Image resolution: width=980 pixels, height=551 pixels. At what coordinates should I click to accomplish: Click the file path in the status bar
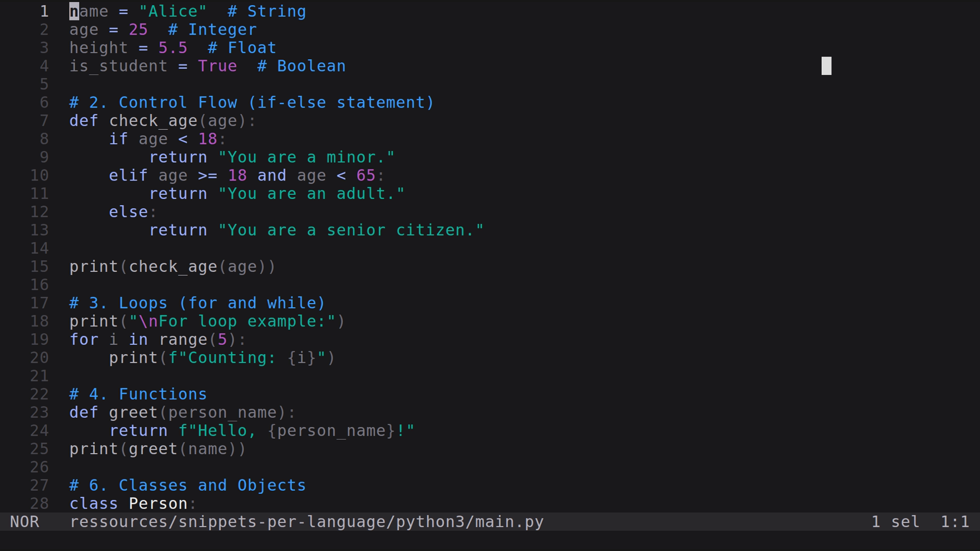pyautogui.click(x=306, y=521)
